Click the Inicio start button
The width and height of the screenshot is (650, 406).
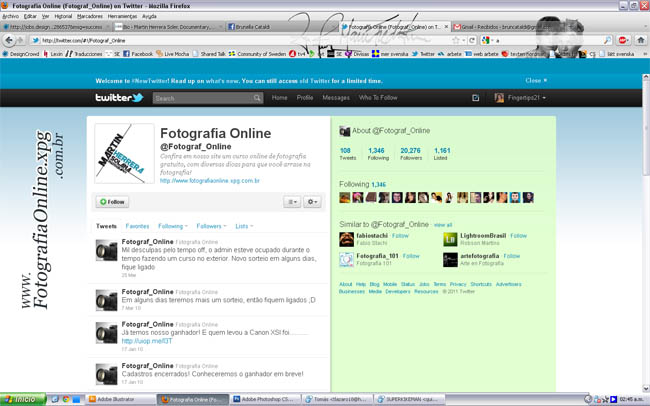pos(22,399)
